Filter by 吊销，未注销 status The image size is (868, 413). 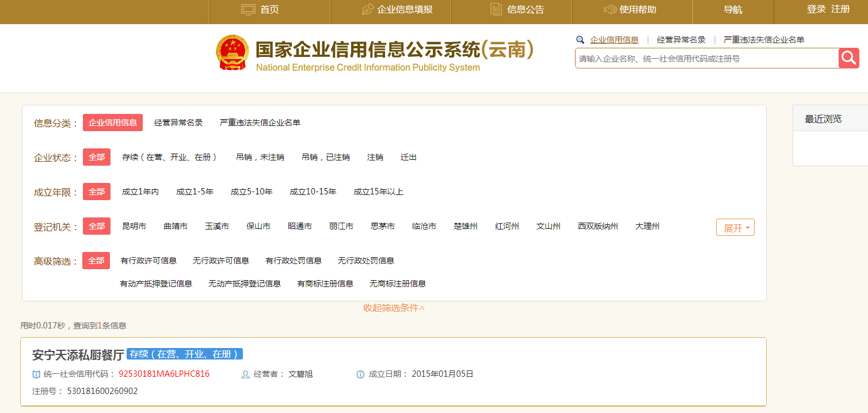[260, 157]
